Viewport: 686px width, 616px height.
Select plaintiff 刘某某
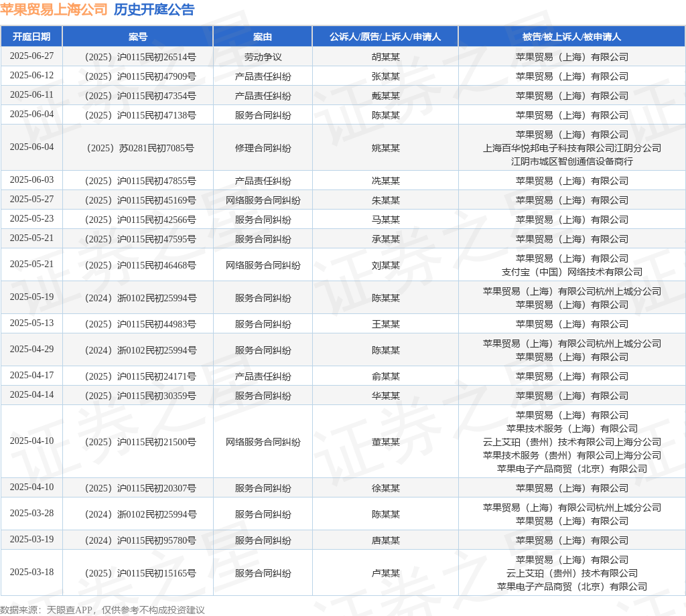click(x=385, y=265)
